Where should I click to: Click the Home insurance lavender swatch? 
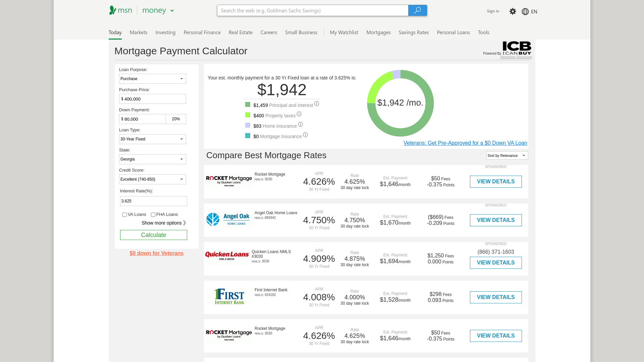pos(248,125)
